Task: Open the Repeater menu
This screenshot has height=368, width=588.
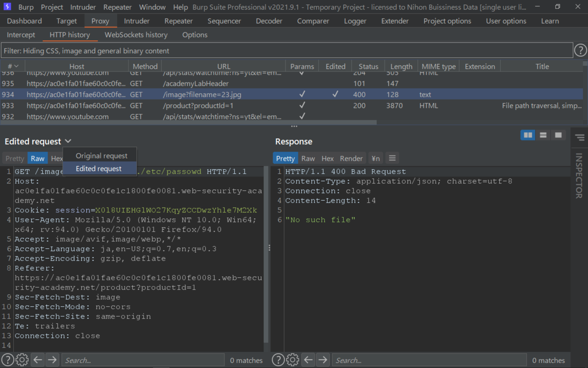Action: (118, 7)
